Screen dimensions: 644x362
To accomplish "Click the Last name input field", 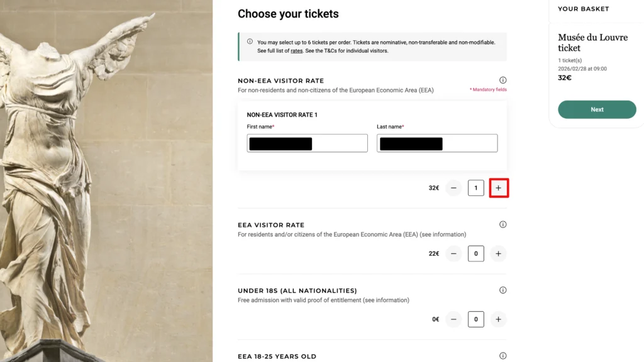I will (437, 143).
